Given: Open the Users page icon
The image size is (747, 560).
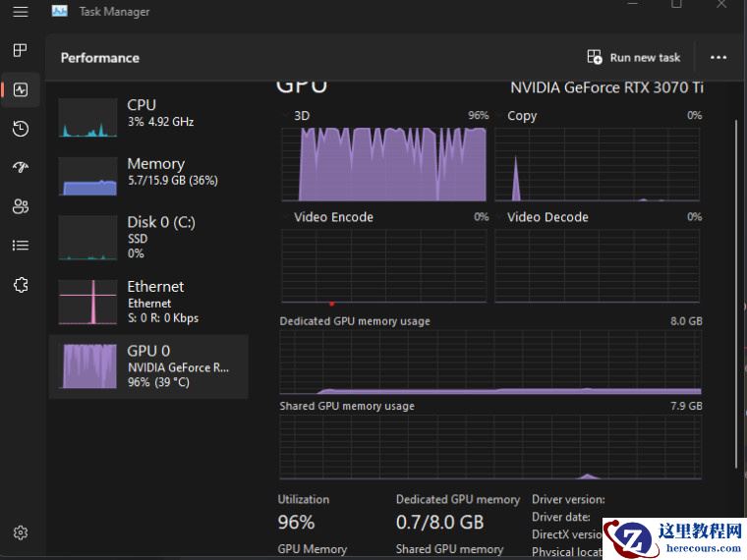Looking at the screenshot, I should [x=21, y=206].
